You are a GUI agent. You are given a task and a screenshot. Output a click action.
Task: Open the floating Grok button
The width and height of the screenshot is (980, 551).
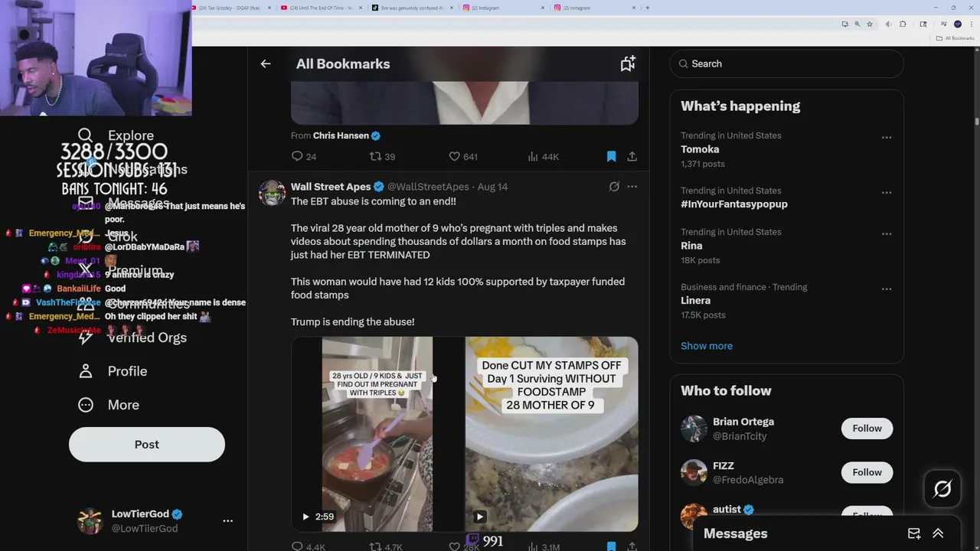tap(942, 489)
